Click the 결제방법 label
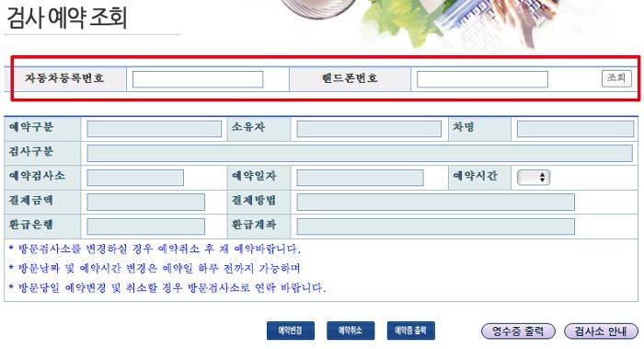This screenshot has height=349, width=644. (254, 201)
